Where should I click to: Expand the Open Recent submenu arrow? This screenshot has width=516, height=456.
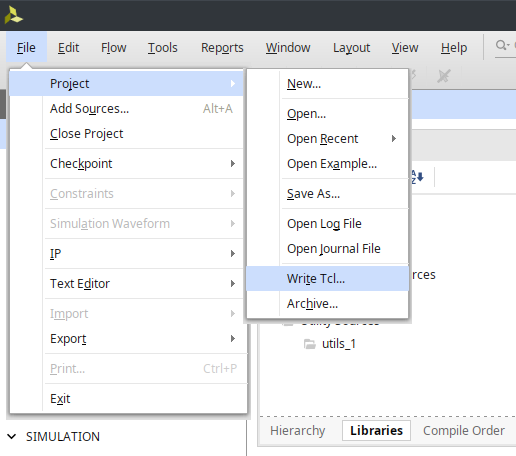pyautogui.click(x=394, y=139)
